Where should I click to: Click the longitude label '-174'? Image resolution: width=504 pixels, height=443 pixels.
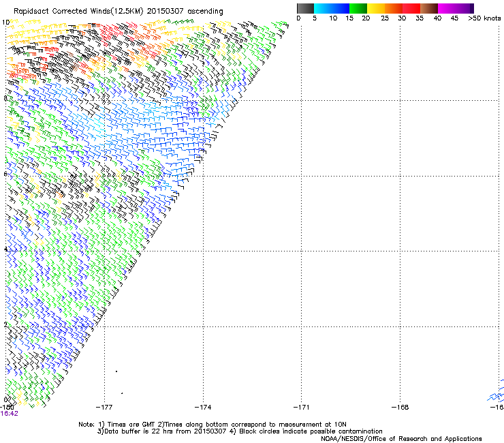203,408
